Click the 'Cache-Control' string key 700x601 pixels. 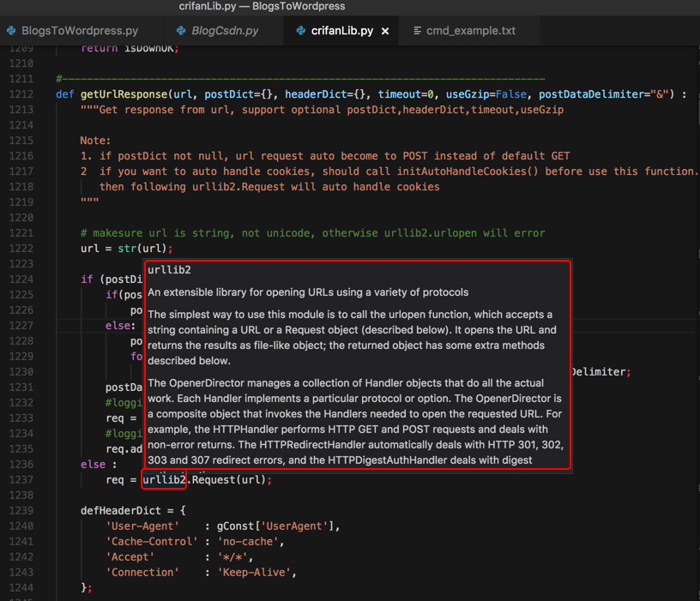152,541
